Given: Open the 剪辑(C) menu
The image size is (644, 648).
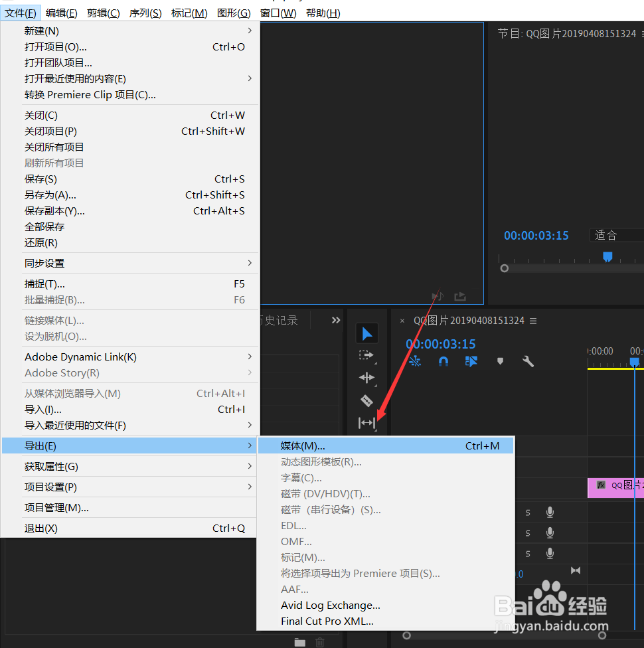Looking at the screenshot, I should tap(104, 13).
